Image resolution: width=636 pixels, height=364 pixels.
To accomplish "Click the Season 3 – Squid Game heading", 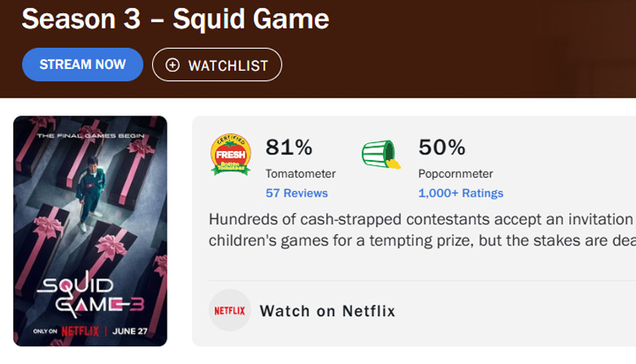I will tap(175, 19).
